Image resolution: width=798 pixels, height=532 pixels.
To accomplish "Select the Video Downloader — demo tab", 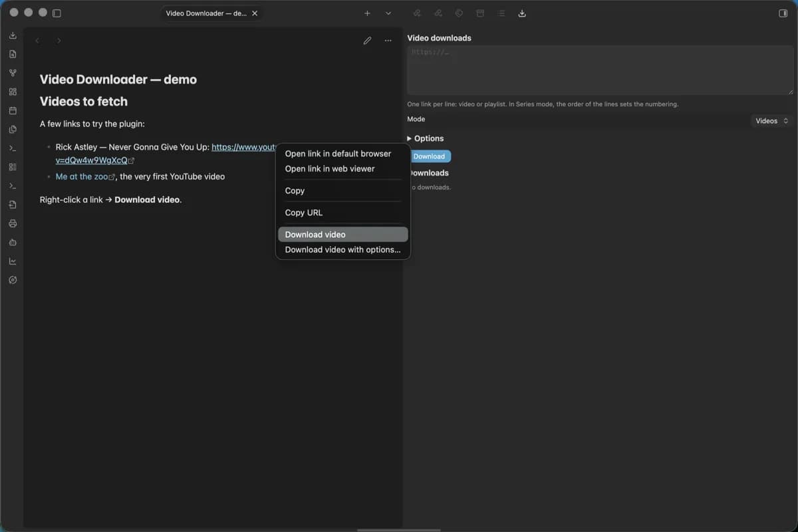I will [211, 13].
